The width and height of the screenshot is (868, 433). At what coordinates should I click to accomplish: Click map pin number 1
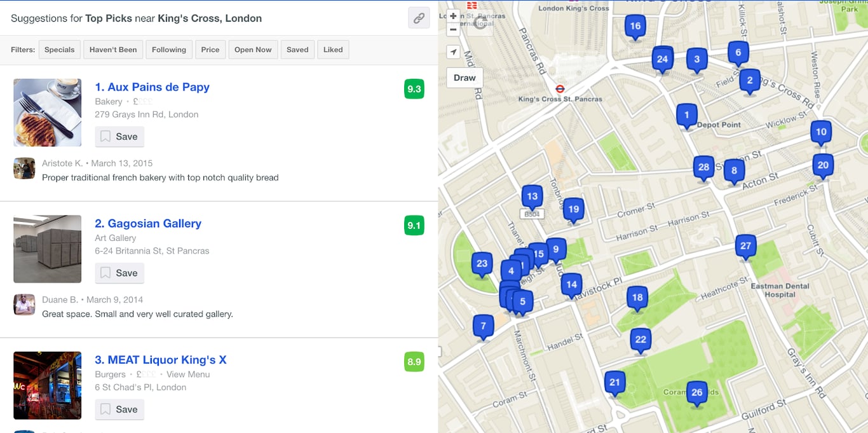[686, 116]
